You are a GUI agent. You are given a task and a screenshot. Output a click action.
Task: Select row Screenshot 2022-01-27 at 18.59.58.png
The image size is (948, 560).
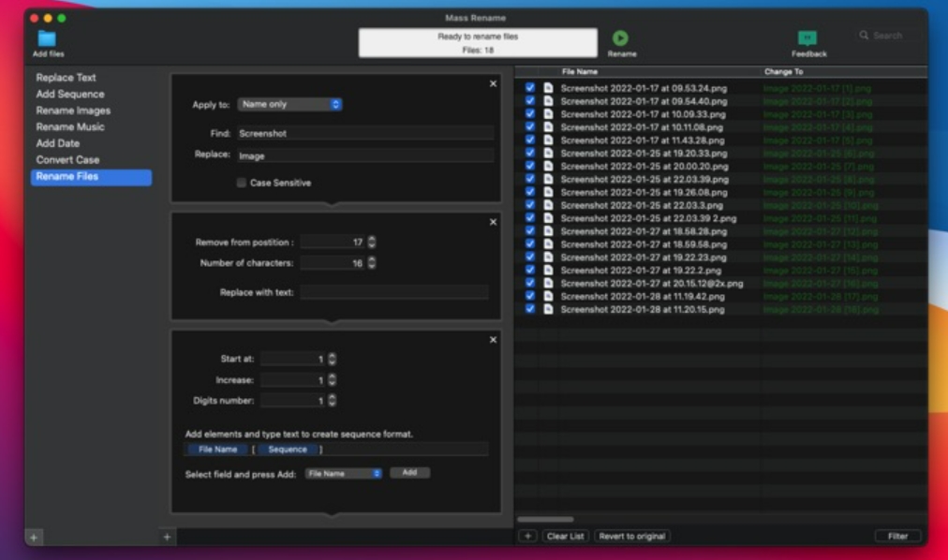click(720, 244)
